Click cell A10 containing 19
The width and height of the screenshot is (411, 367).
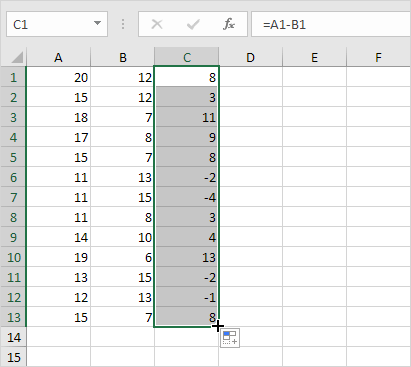pyautogui.click(x=58, y=257)
